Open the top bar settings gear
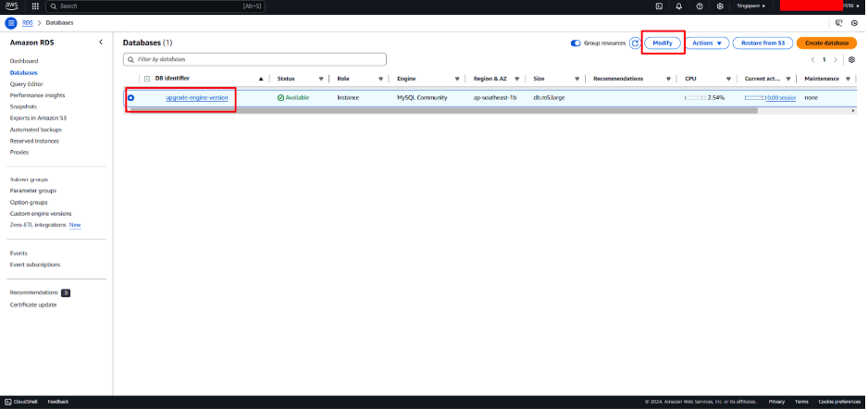This screenshot has width=868, height=409. (x=720, y=6)
